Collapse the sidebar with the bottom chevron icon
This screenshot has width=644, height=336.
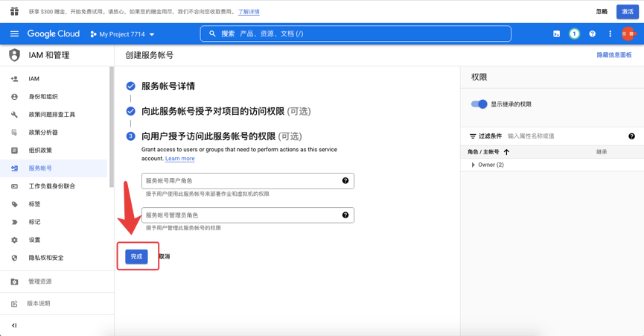14,326
